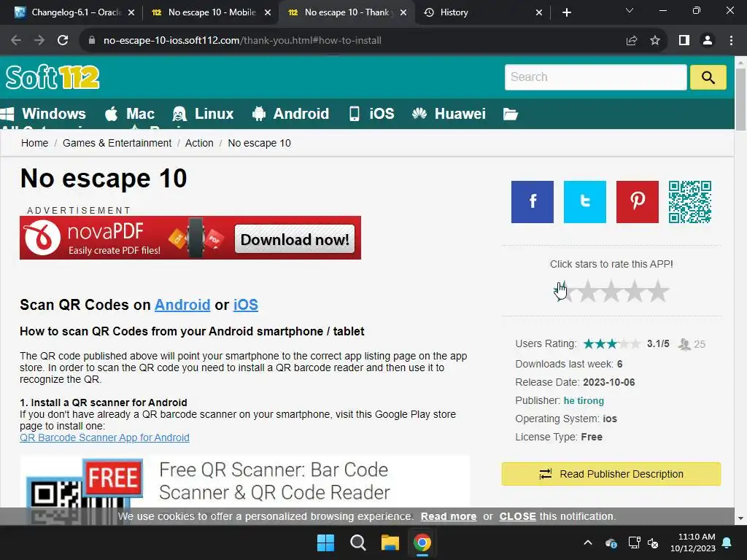Go back to previous page
This screenshot has width=747, height=560.
click(x=16, y=40)
